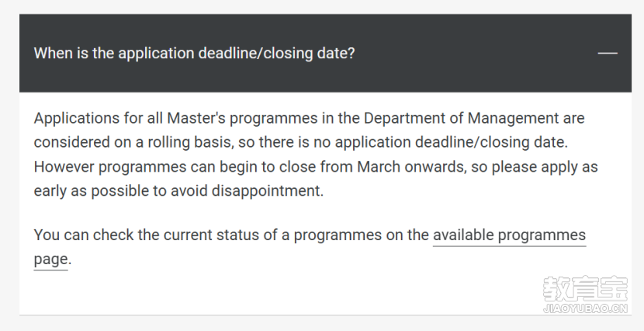Click the word disappointment ending the paragraph

268,191
